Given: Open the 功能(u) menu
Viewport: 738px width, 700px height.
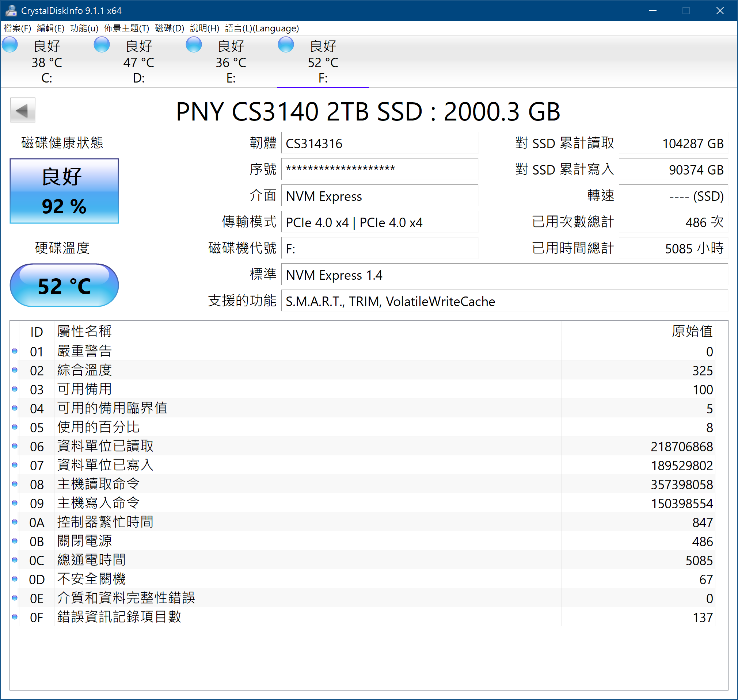Looking at the screenshot, I should 84,28.
